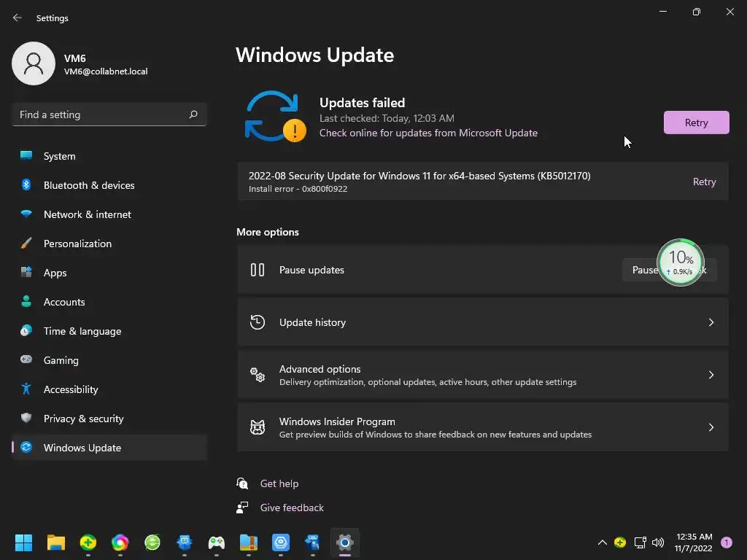
Task: Open network status tray icon
Action: 640,542
